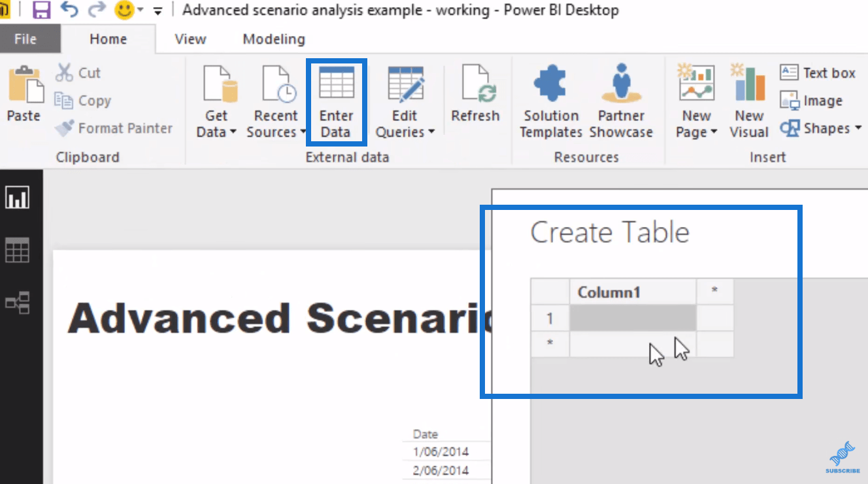Select the Format Painter tool
This screenshot has height=484, width=868.
[x=114, y=128]
